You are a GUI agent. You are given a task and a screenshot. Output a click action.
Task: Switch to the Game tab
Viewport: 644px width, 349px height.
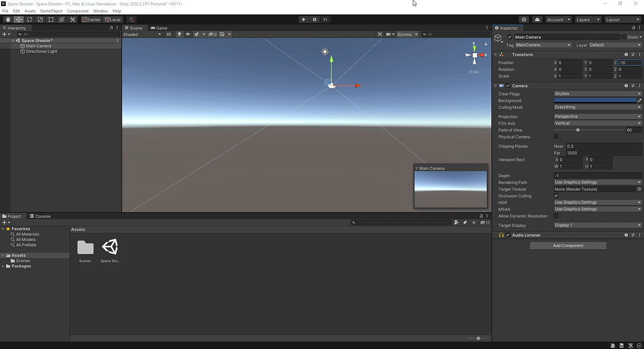click(159, 28)
